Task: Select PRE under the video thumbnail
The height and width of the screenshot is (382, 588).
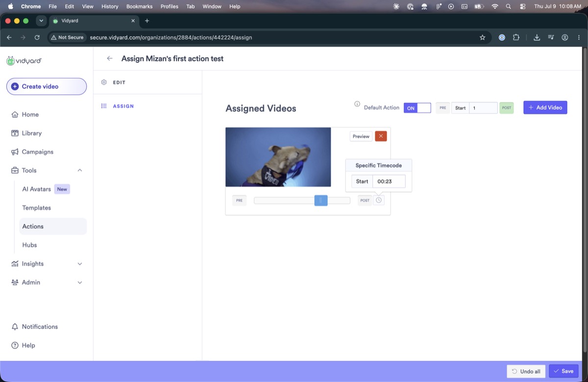Action: click(x=239, y=200)
